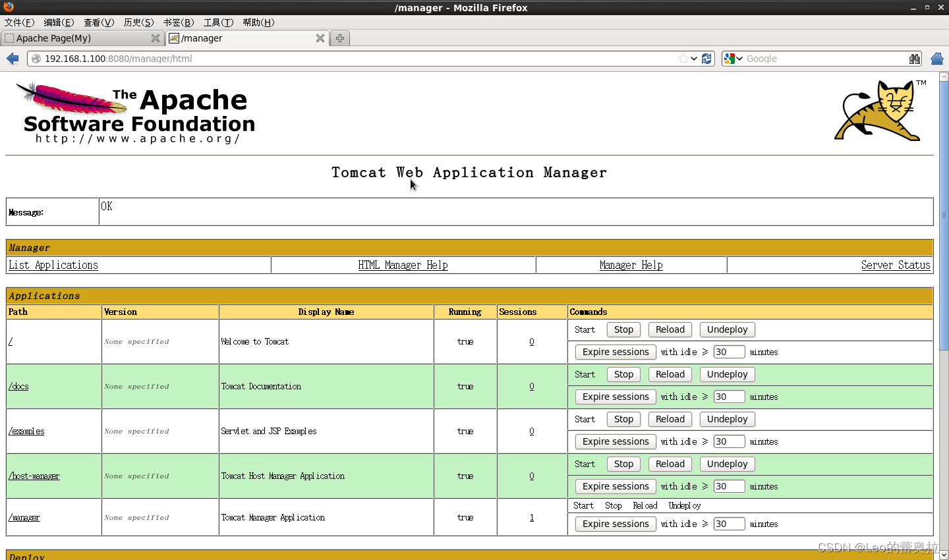Undeploy the /host-manager application
This screenshot has width=949, height=560.
click(728, 464)
